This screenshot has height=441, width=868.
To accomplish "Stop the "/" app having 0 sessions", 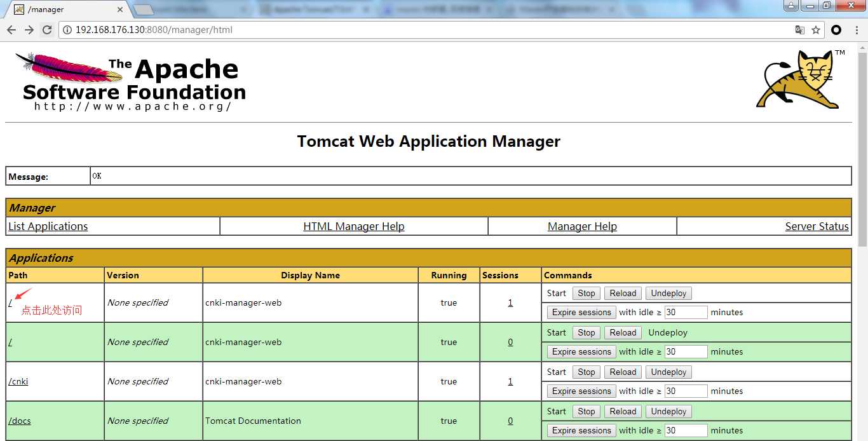I will pos(587,332).
